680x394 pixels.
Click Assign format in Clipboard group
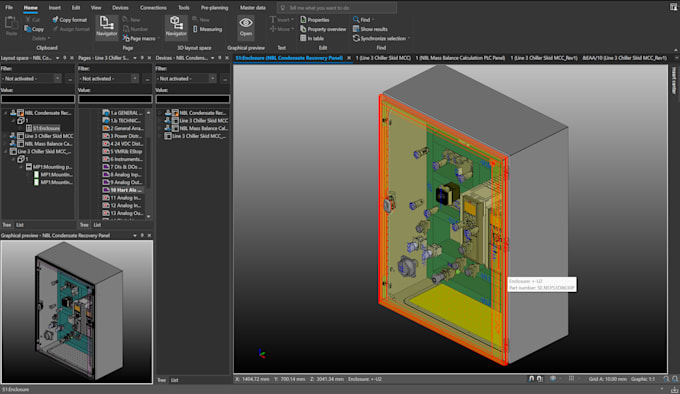coord(71,29)
